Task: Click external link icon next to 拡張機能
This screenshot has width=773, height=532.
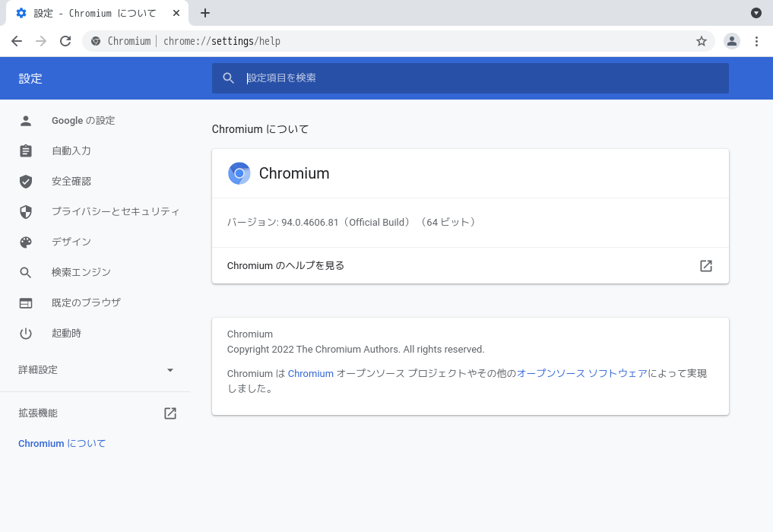Action: (x=170, y=413)
